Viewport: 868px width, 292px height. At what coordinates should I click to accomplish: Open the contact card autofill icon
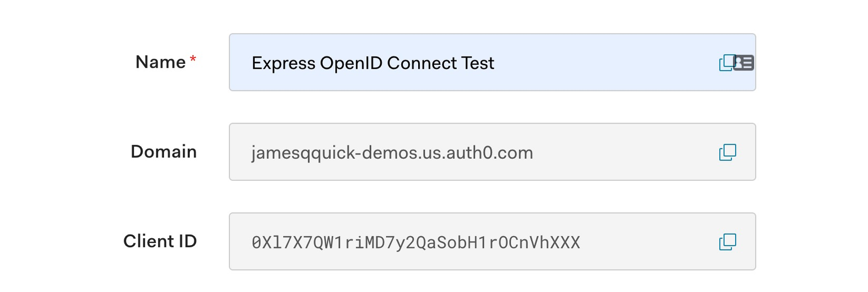click(744, 63)
